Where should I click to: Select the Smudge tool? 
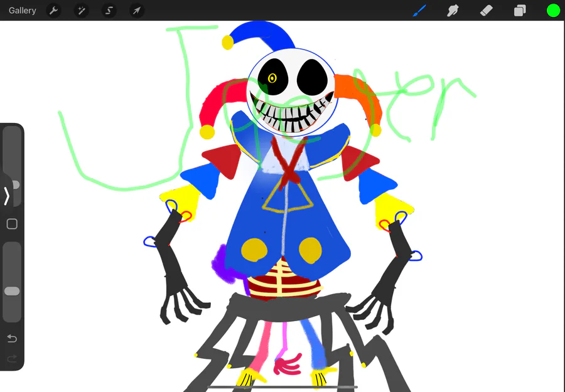coord(453,11)
